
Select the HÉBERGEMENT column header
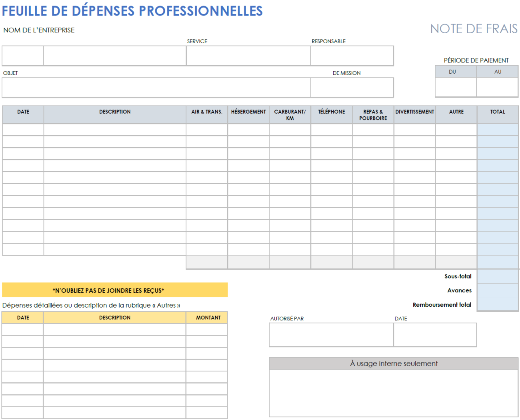[x=248, y=114]
